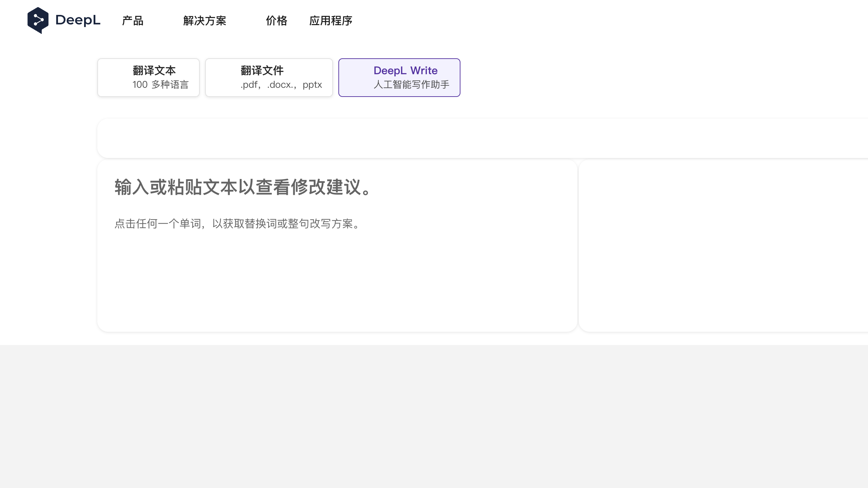
Task: Click the hint text 点击任何一个单词
Action: (158, 224)
